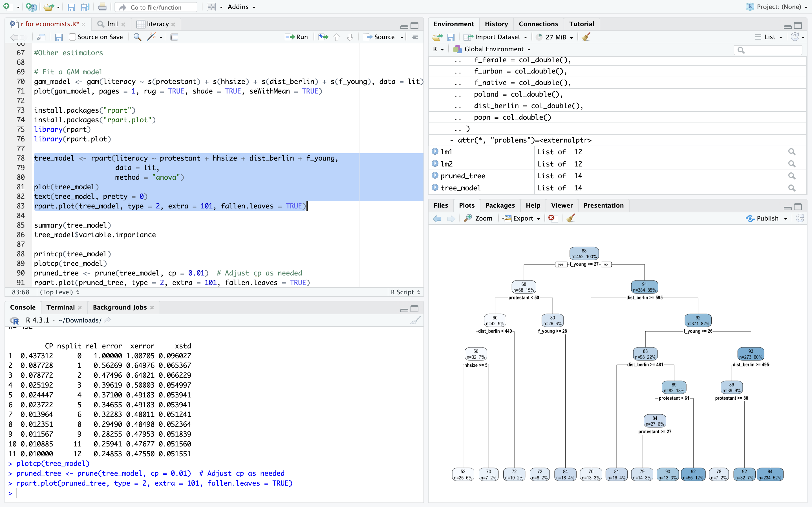Switch to the History tab
812x507 pixels.
(496, 24)
